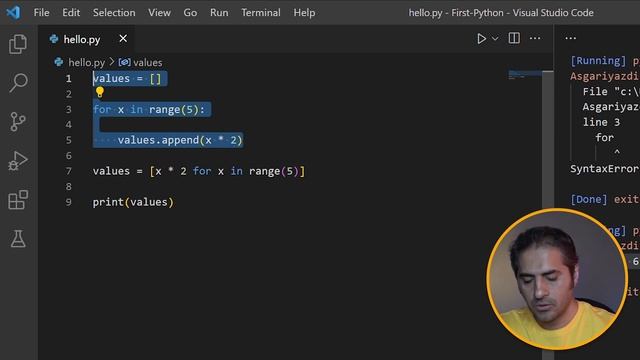Screen dimensions: 640x360
Task: Click line number 3 in gutter
Action: pos(69,109)
